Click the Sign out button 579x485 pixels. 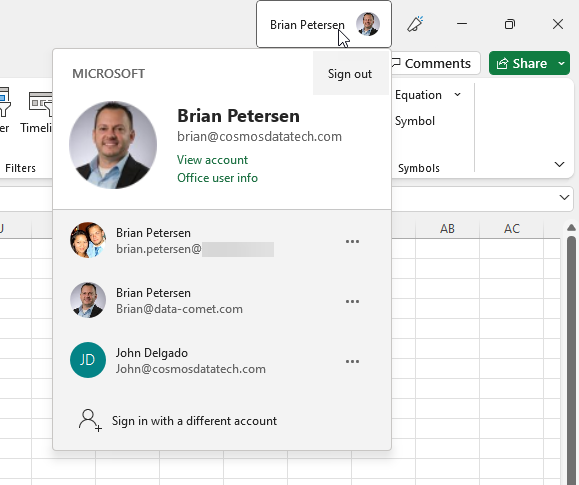tap(350, 74)
